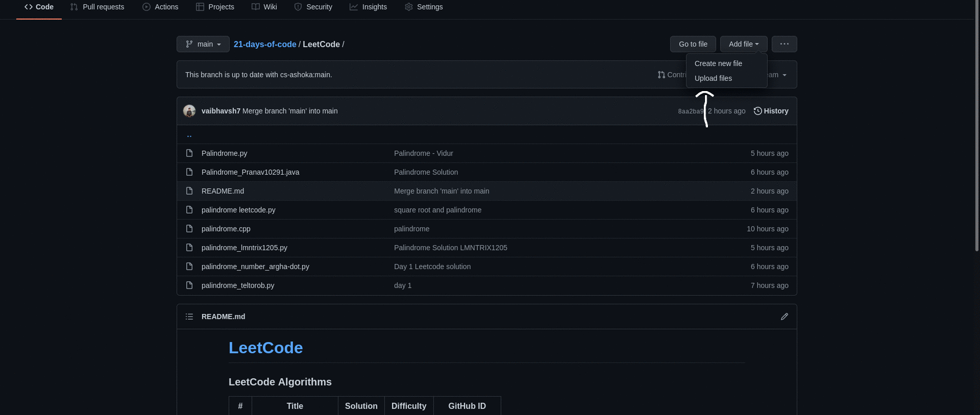
Task: Go to the Wiki tab
Action: 264,7
